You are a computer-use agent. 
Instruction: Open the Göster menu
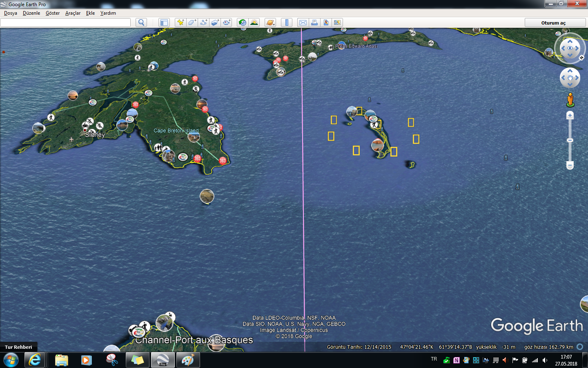pyautogui.click(x=53, y=13)
